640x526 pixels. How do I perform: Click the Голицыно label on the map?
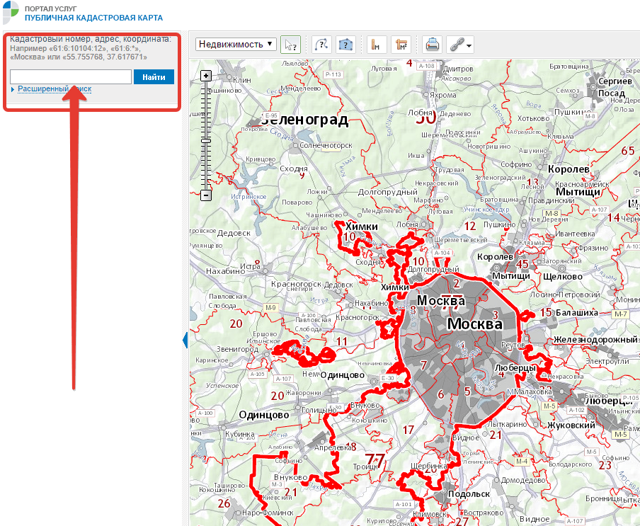point(318,409)
